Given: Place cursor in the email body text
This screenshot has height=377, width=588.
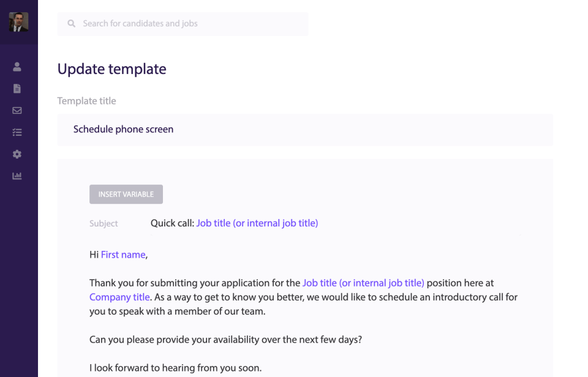Looking at the screenshot, I should (245, 339).
